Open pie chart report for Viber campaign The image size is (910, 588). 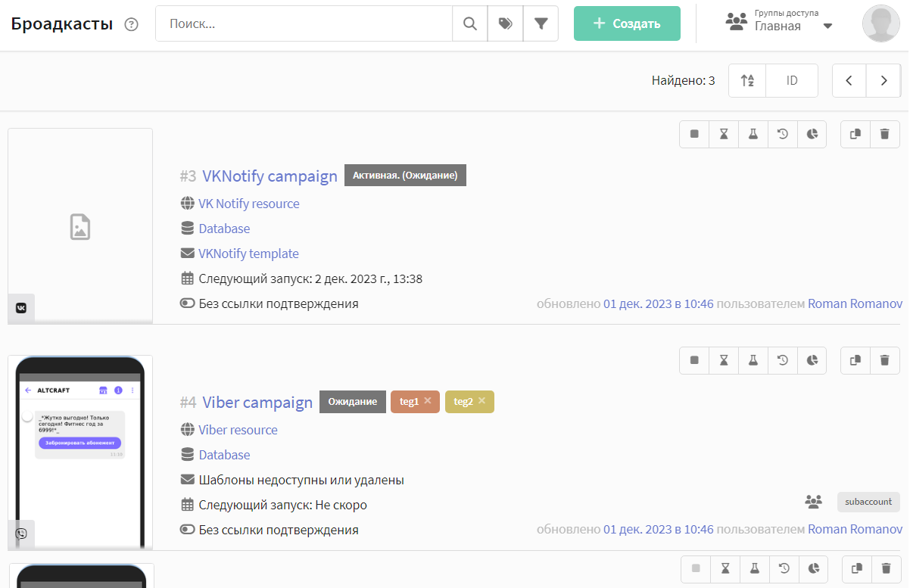pos(812,360)
